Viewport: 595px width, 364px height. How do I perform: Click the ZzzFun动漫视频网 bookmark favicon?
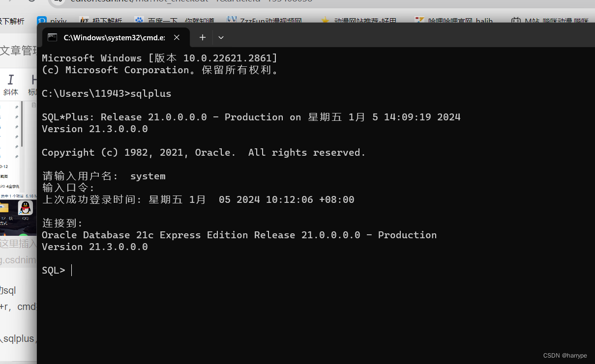pyautogui.click(x=231, y=21)
